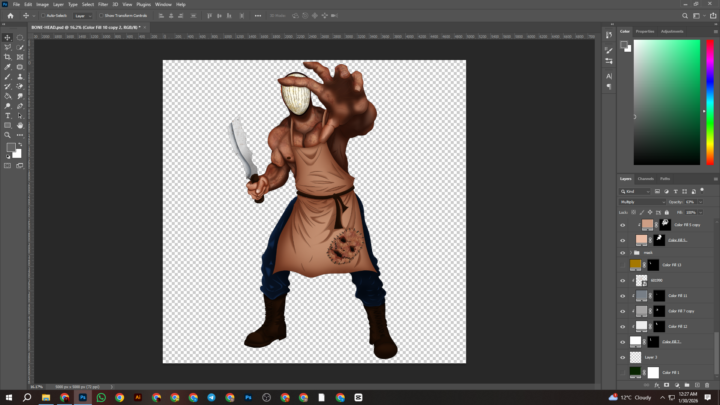Select the Move tool
Screen dimensions: 720x405
pyautogui.click(x=8, y=38)
